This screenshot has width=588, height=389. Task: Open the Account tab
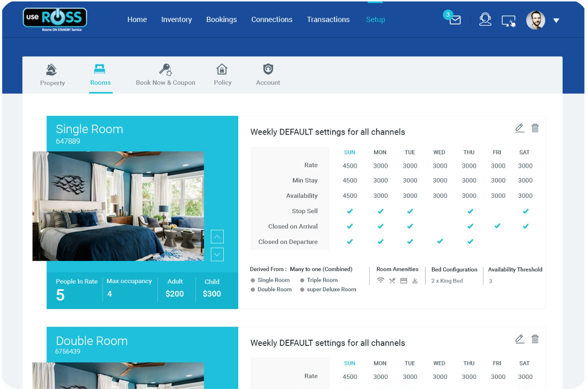pos(268,75)
